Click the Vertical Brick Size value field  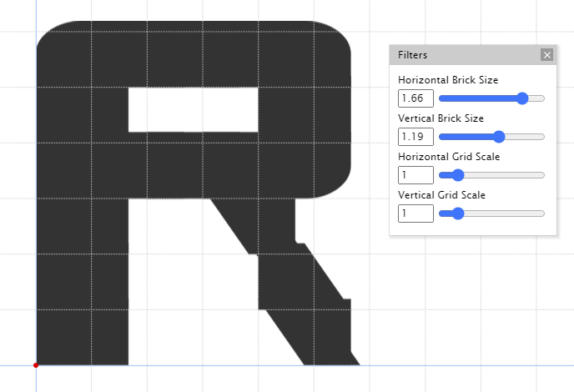415,137
